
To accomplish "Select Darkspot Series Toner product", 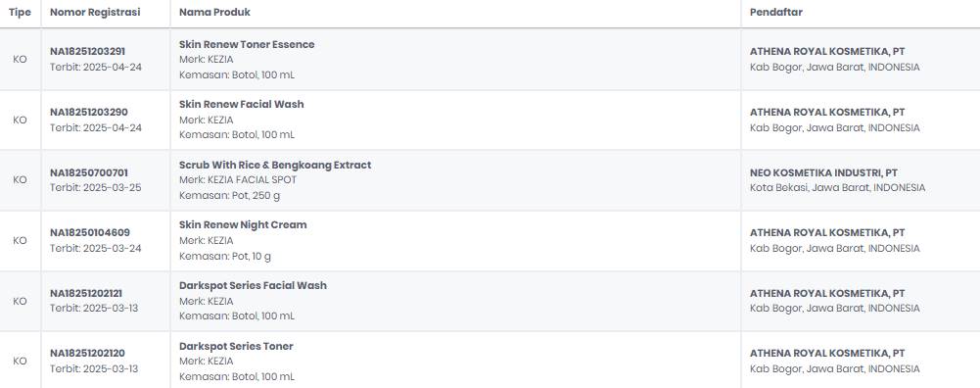I will click(236, 346).
